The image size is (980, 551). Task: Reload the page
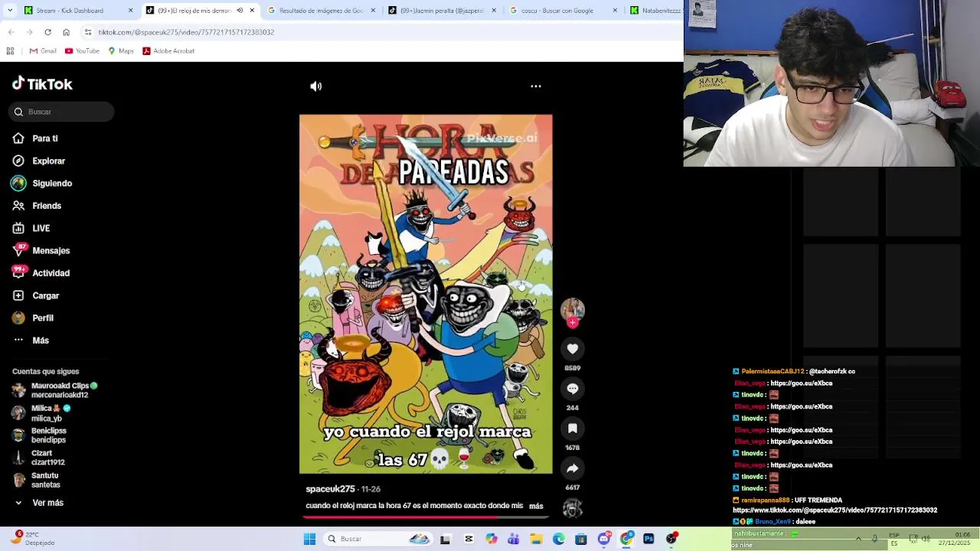tap(47, 32)
